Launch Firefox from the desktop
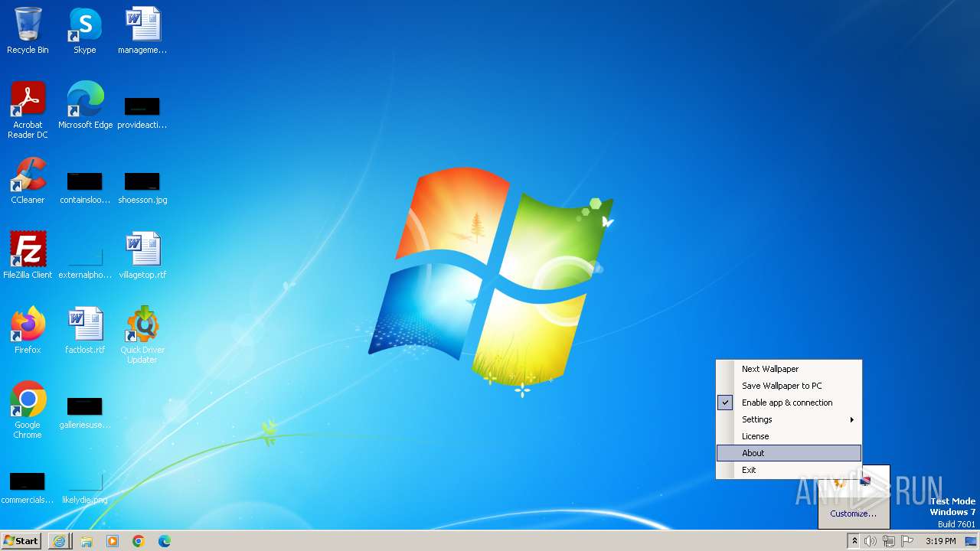980x551 pixels. click(x=28, y=330)
